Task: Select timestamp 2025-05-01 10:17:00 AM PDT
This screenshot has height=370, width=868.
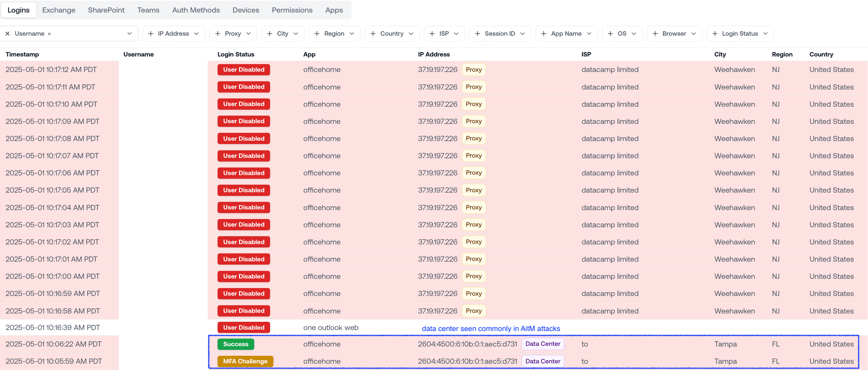Action: coord(52,276)
